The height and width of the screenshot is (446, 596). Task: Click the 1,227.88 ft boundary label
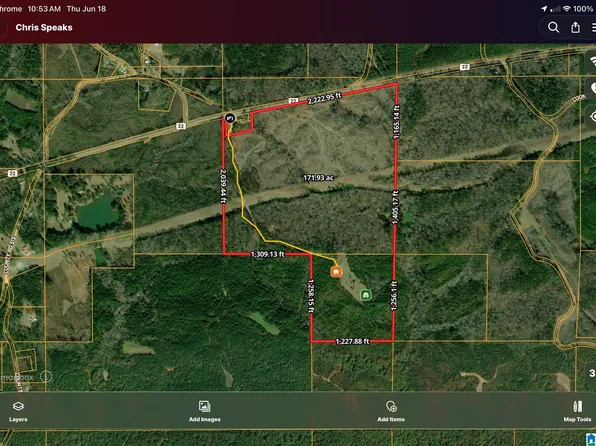(352, 341)
